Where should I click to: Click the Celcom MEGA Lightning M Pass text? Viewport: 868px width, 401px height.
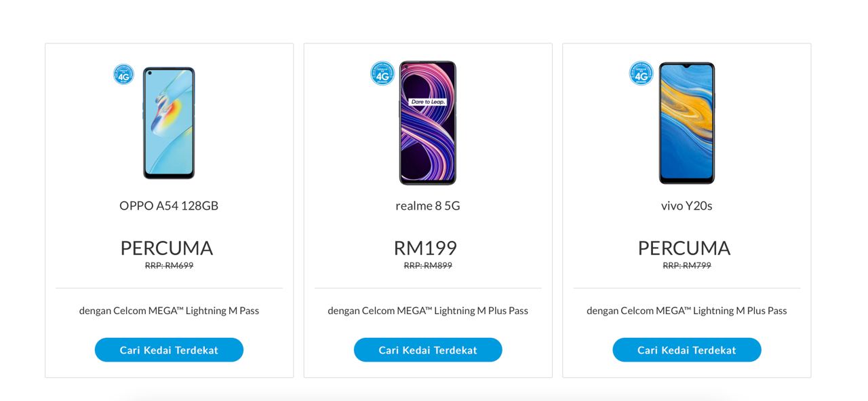(169, 311)
